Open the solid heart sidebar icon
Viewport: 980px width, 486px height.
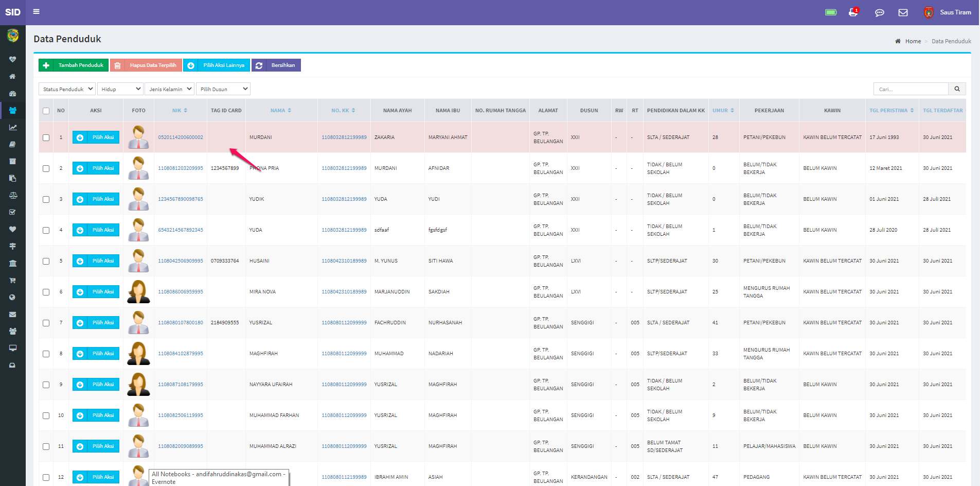tap(13, 229)
